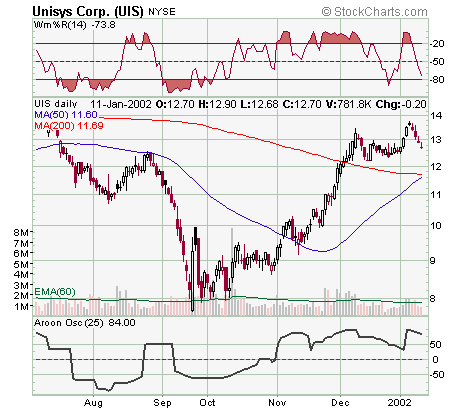
Task: Click the price axis label '10'
Action: (x=436, y=225)
